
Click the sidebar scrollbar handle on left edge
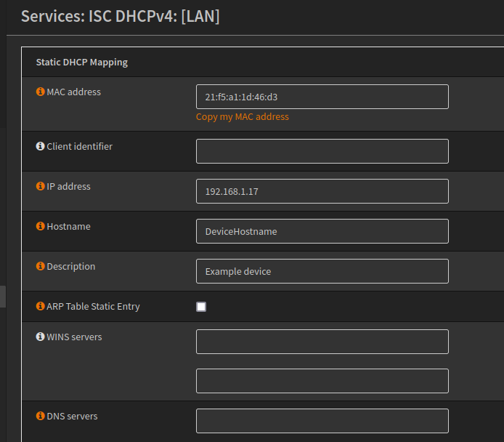coord(3,297)
